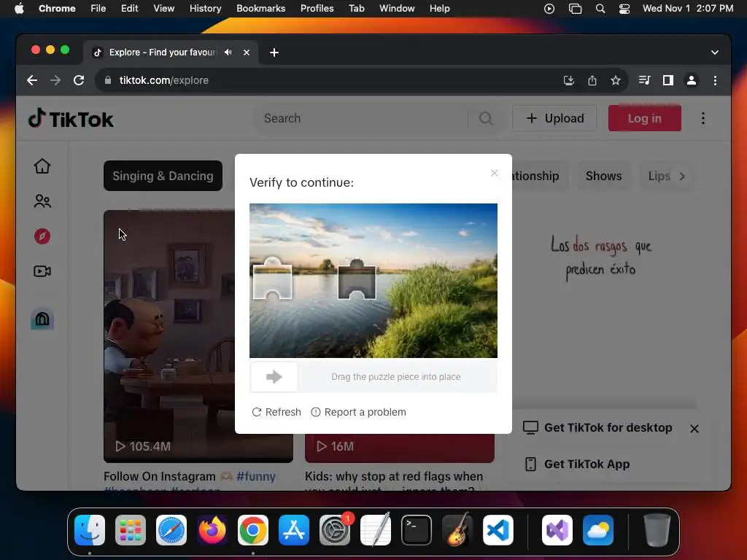Open the View menu
The width and height of the screenshot is (747, 560).
tap(163, 9)
